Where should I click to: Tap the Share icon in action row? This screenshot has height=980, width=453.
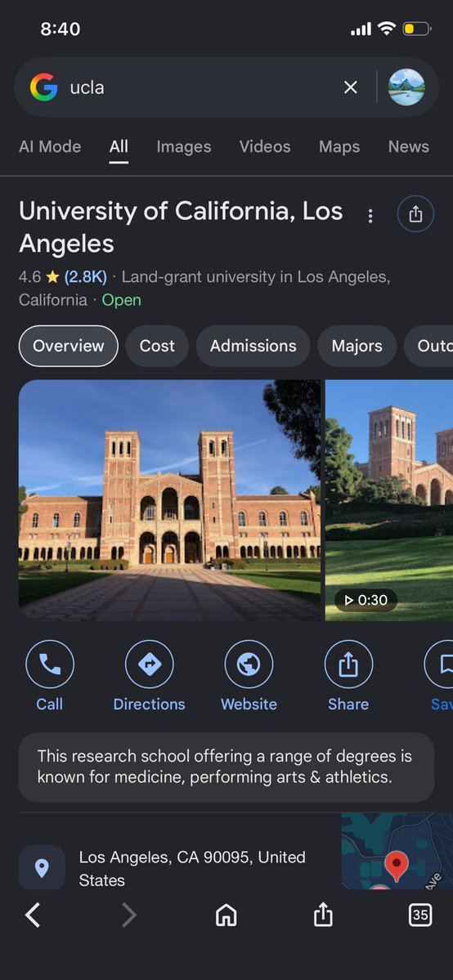coord(348,665)
